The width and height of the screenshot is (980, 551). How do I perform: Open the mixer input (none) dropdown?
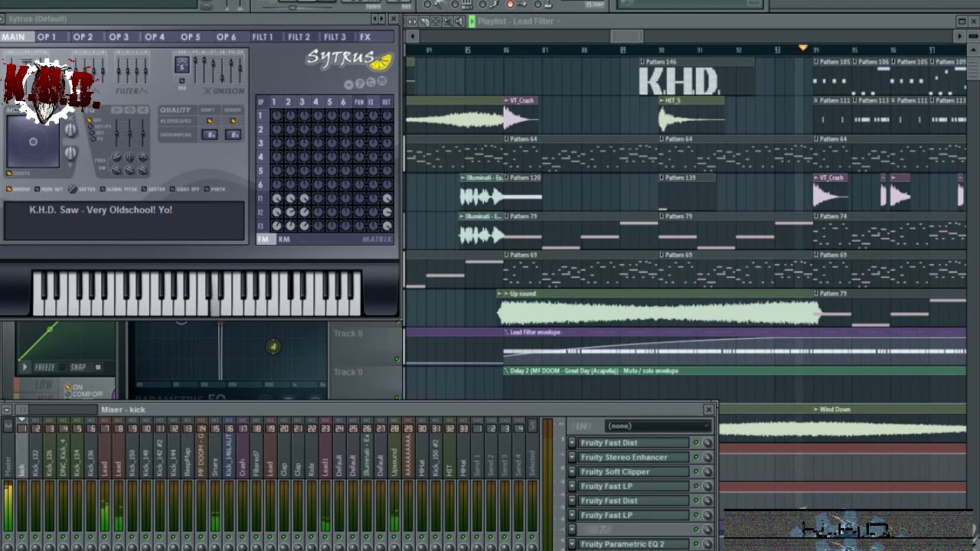click(x=658, y=425)
